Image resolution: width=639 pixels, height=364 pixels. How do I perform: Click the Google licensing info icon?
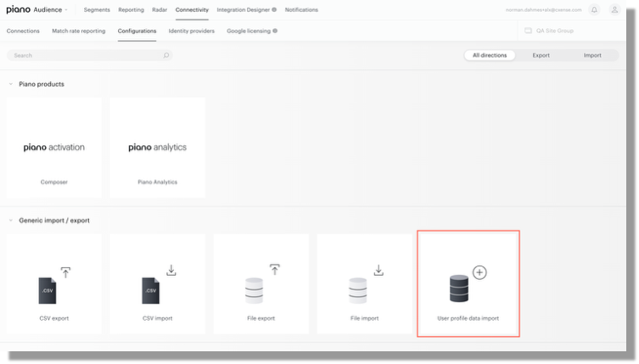275,31
